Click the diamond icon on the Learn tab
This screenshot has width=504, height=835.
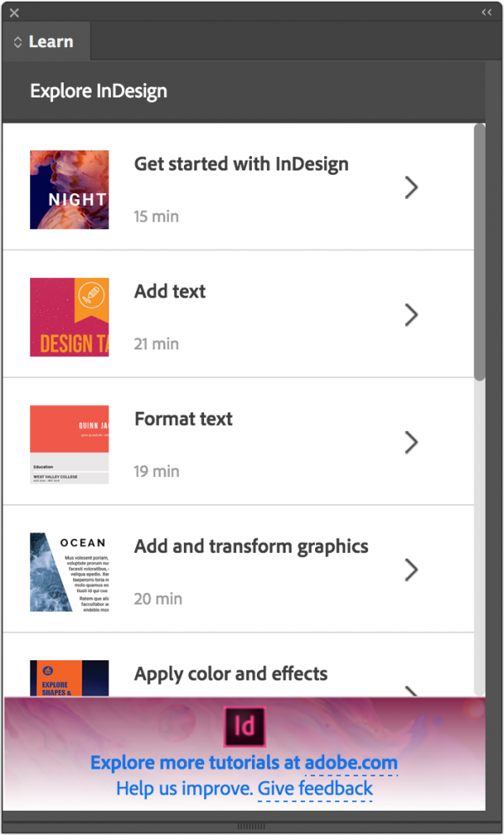(x=16, y=40)
